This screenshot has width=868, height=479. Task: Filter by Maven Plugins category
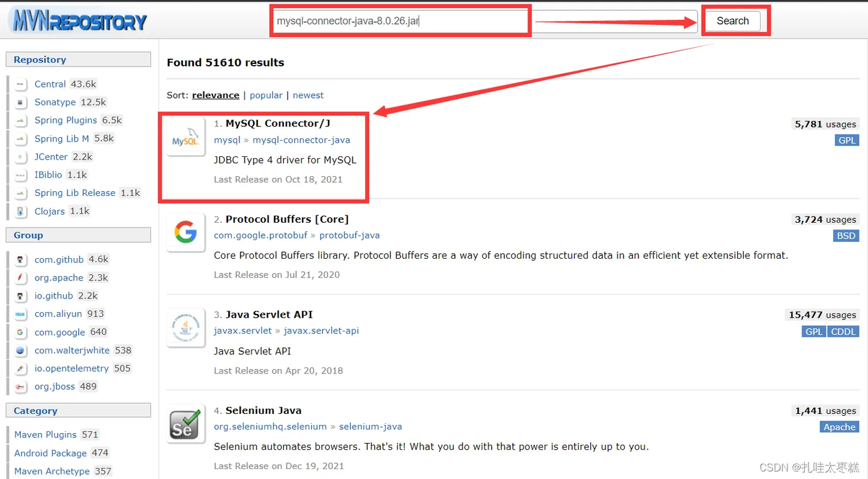tap(46, 435)
